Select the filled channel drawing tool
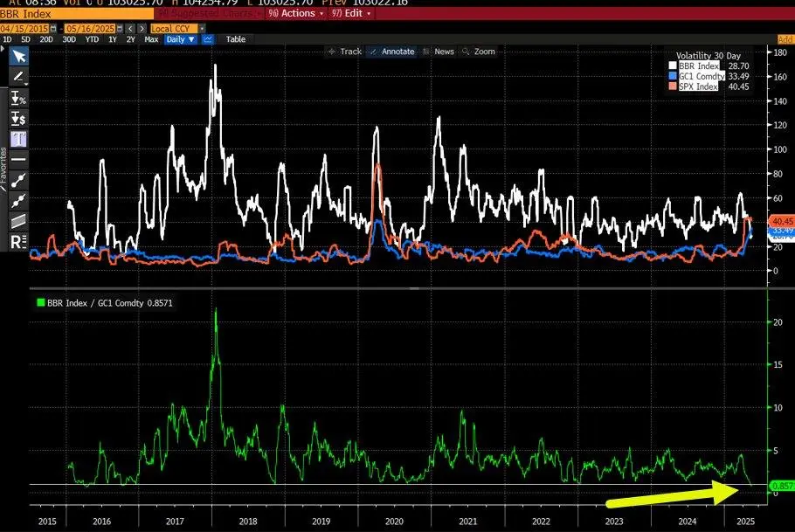795x532 pixels. pos(18,220)
